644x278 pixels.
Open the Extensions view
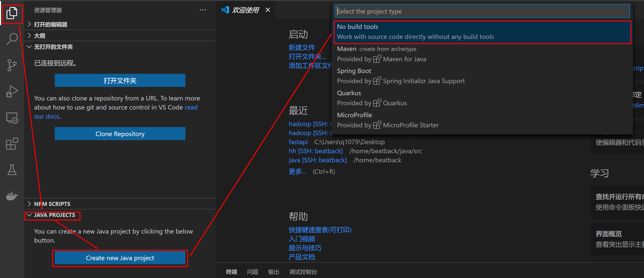tap(12, 144)
